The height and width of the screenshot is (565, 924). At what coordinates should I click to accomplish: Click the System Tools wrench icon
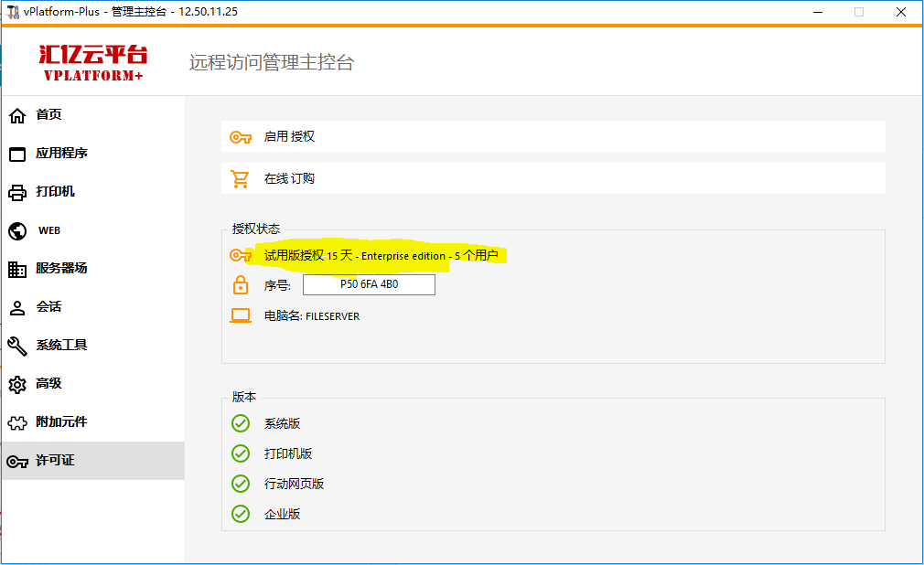coord(16,346)
